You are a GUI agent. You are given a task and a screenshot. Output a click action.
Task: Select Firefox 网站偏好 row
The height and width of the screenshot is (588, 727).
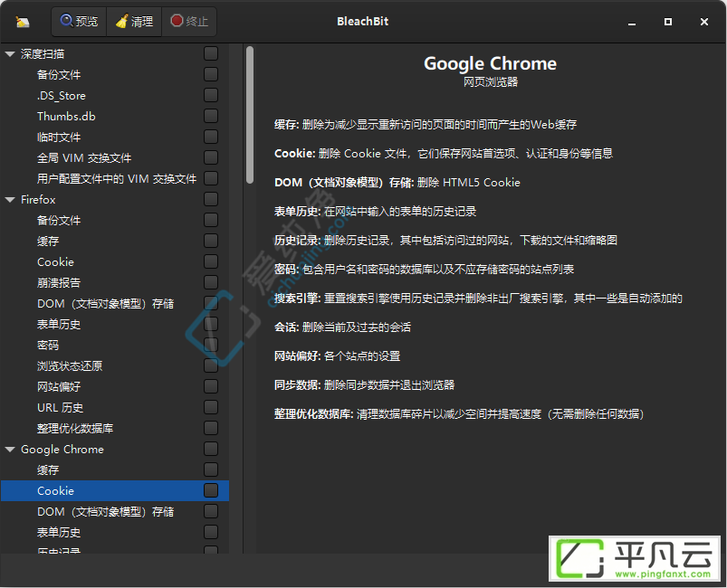tap(114, 386)
